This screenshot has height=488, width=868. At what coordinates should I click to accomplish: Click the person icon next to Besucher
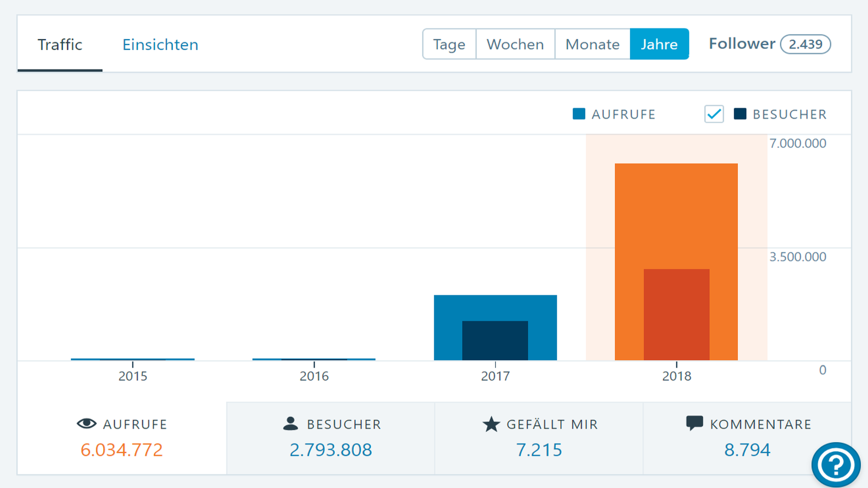[290, 423]
